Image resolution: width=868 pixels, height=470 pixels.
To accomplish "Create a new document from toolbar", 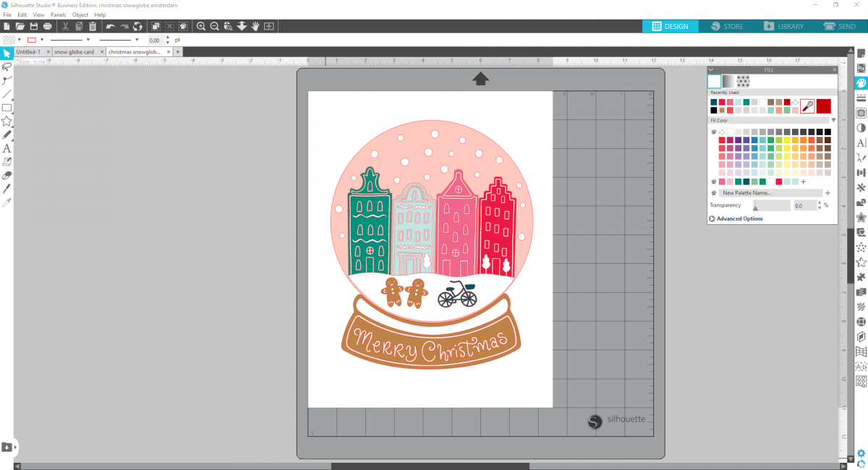I will point(7,26).
